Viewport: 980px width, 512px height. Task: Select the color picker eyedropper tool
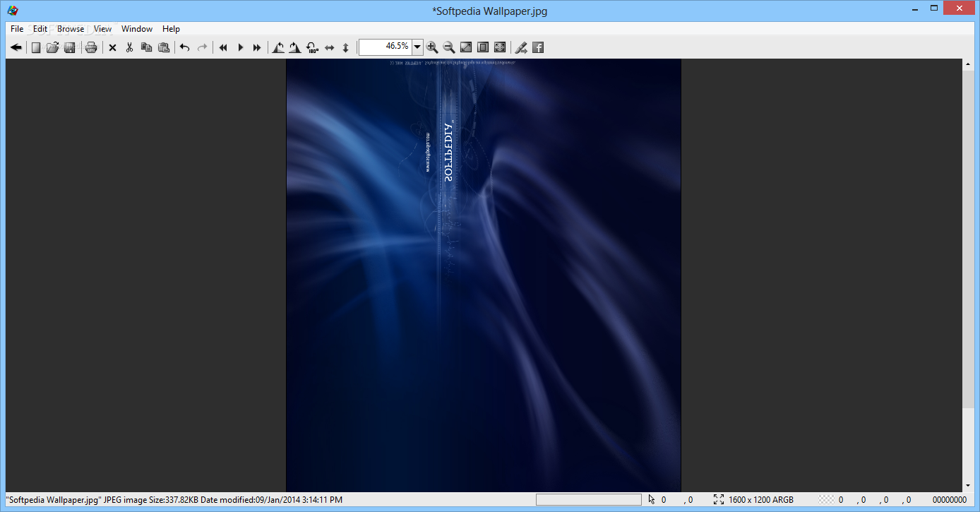(521, 47)
